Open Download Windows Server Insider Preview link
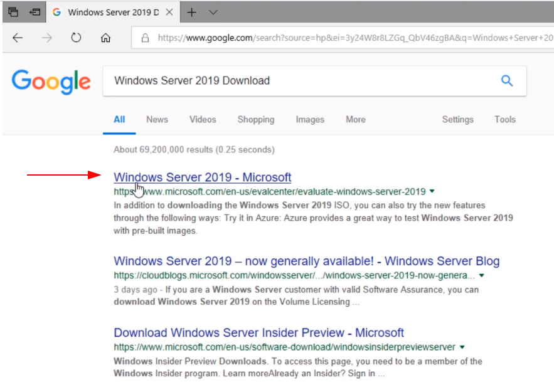This screenshot has height=392, width=554. (x=258, y=332)
